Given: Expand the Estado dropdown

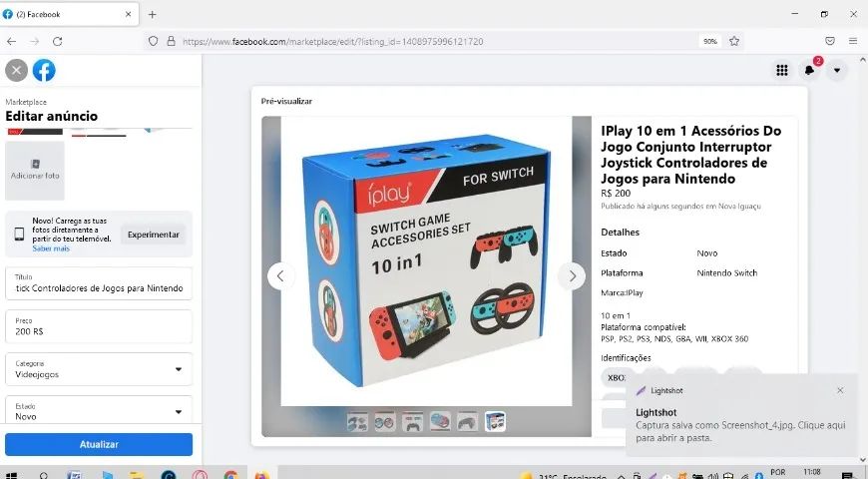Looking at the screenshot, I should pyautogui.click(x=98, y=411).
